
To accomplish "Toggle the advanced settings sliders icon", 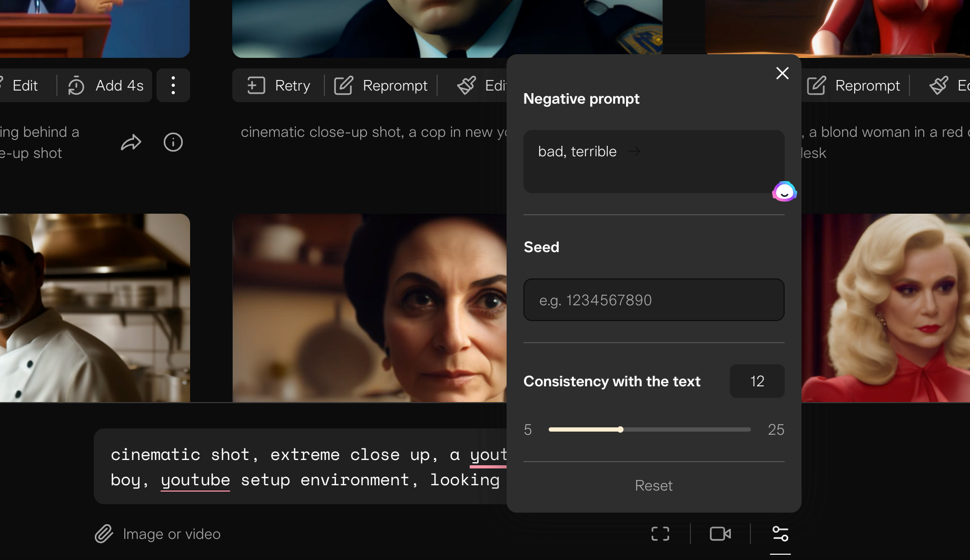I will tap(780, 534).
